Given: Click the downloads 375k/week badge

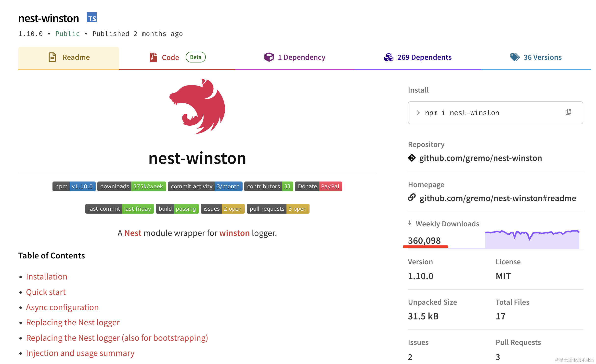Looking at the screenshot, I should click(x=131, y=186).
